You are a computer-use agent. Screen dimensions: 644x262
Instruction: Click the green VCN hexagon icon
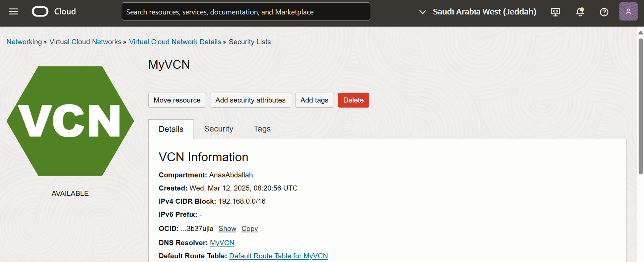point(70,121)
